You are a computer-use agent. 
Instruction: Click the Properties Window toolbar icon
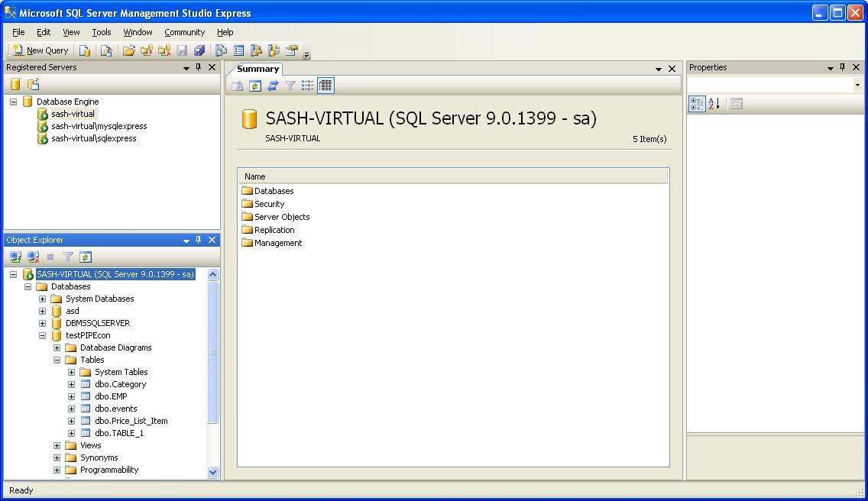coord(292,51)
